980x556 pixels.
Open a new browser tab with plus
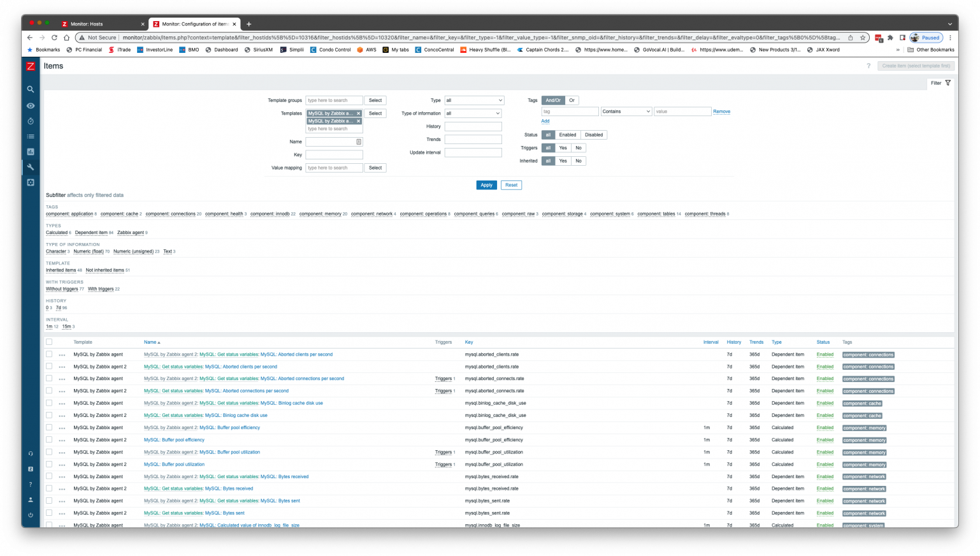[249, 24]
